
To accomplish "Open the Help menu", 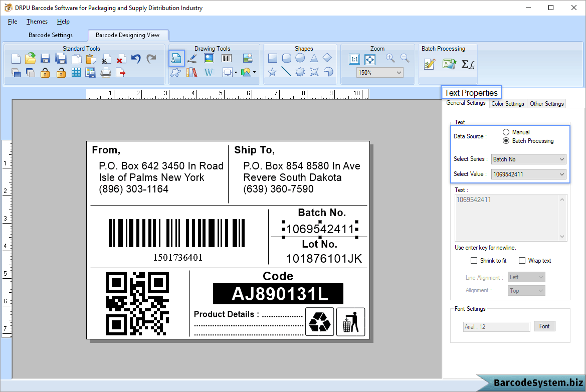I will pos(63,22).
